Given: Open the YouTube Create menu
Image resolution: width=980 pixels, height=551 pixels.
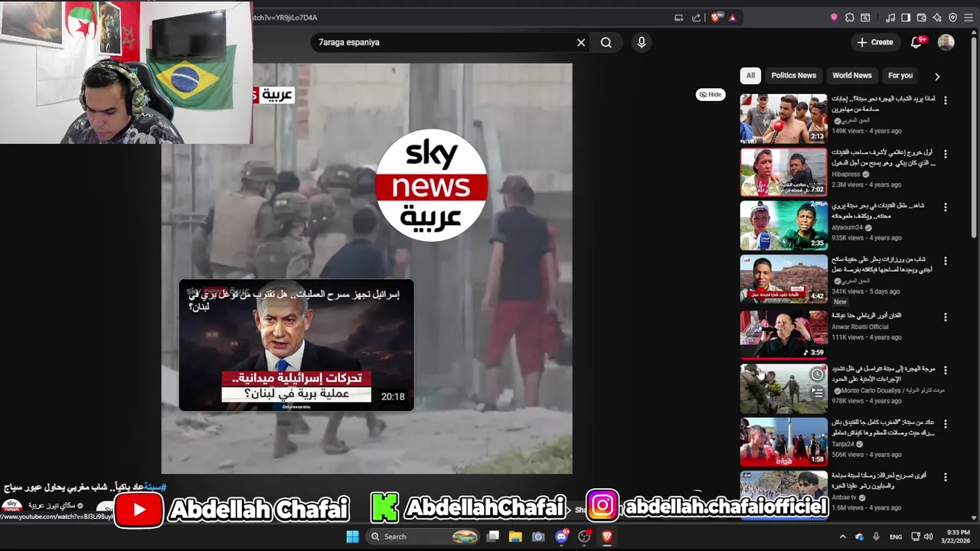Looking at the screenshot, I should coord(875,43).
